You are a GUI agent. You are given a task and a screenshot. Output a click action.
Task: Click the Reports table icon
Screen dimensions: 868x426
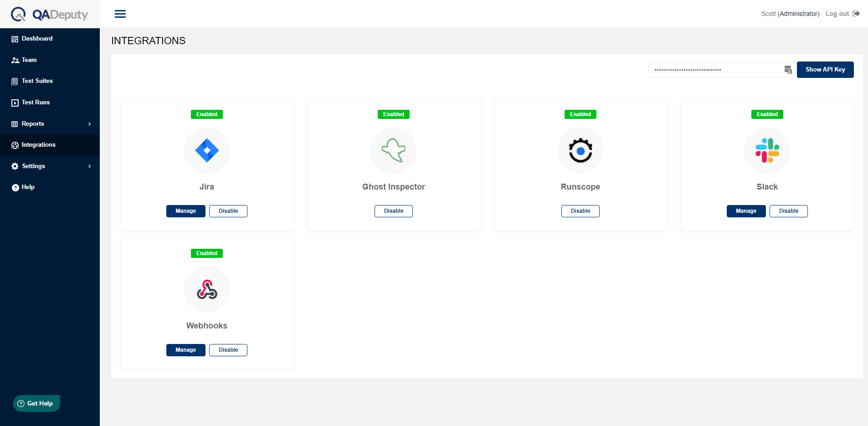(15, 124)
